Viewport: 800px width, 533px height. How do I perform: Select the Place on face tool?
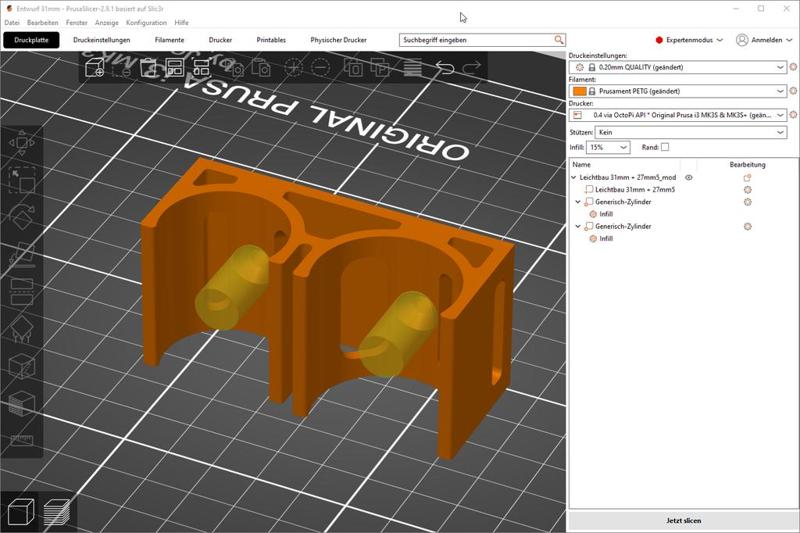[21, 253]
